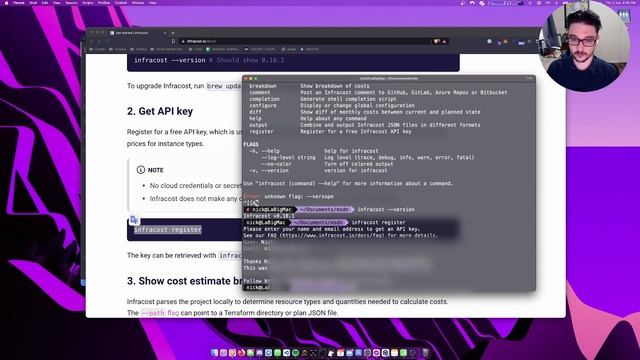Click the 'register' command row in terminal help

pos(330,131)
